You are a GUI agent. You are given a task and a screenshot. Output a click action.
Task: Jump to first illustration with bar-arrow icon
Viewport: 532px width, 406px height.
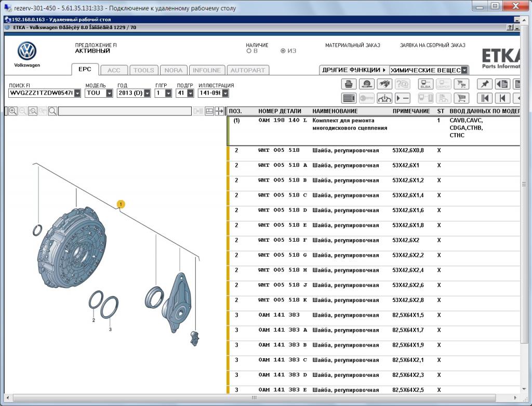point(485,98)
